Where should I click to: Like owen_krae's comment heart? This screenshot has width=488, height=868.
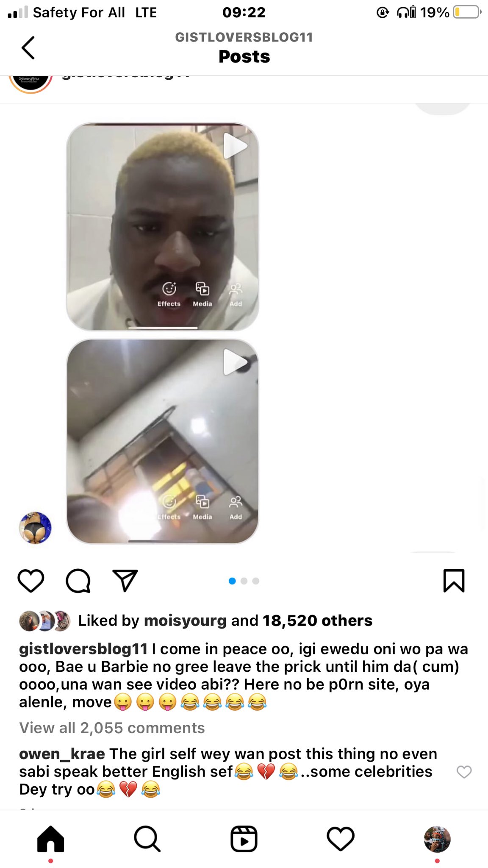(x=464, y=772)
